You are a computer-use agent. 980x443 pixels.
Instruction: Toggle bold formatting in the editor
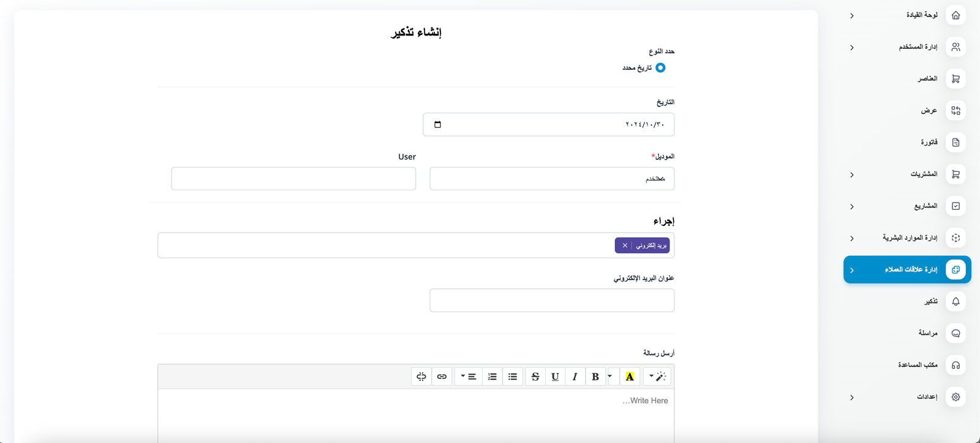point(595,377)
